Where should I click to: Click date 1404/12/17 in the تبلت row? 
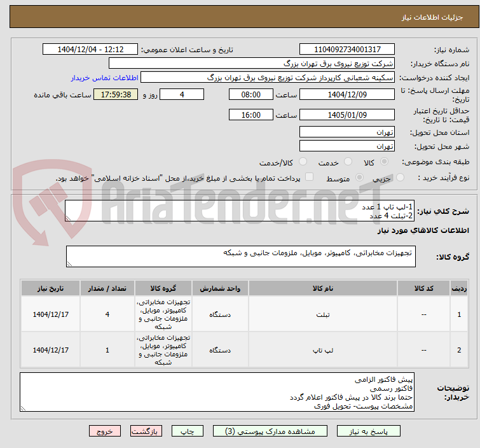pos(50,314)
